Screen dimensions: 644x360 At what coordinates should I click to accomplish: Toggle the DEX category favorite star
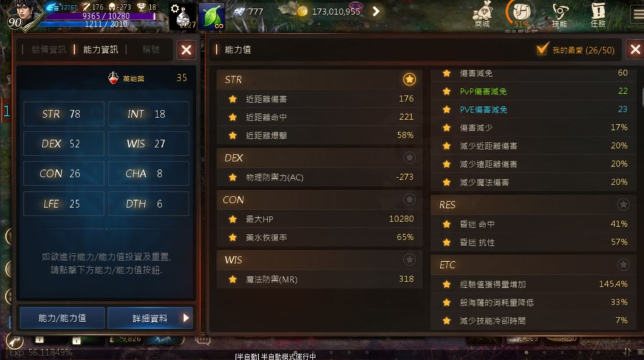click(x=409, y=157)
